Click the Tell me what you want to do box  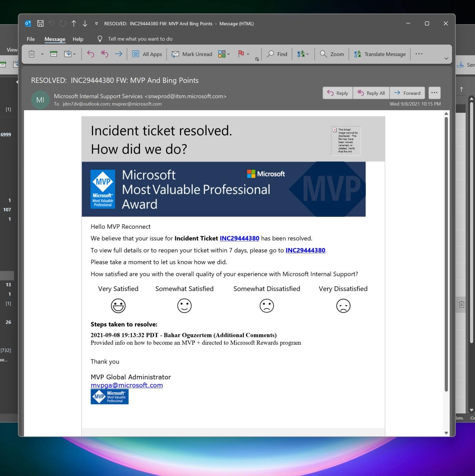pos(140,39)
